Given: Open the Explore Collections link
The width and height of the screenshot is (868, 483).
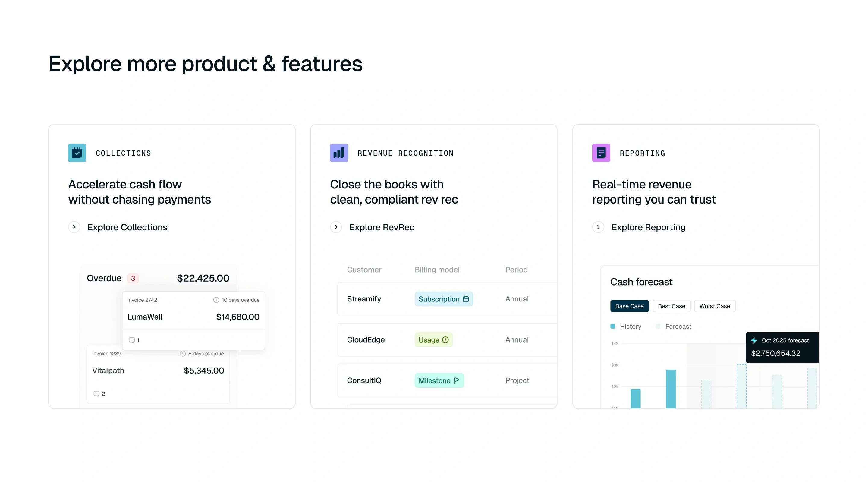Looking at the screenshot, I should 127,227.
